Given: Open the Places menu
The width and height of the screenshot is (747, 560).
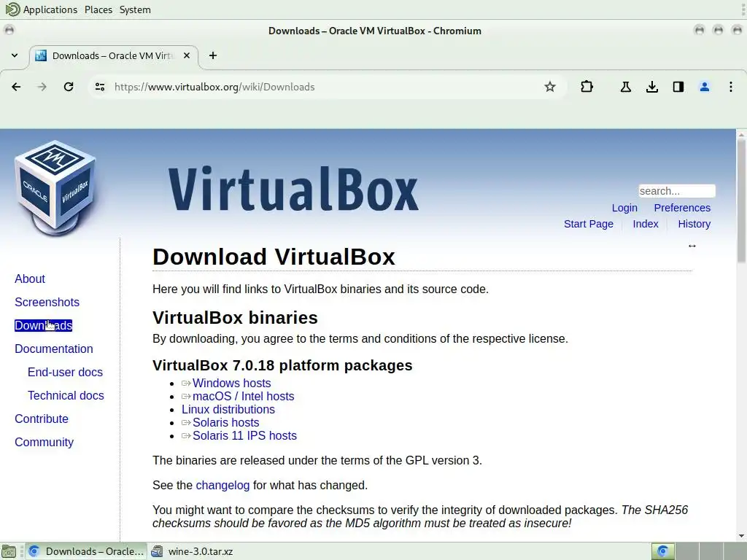Looking at the screenshot, I should click(x=98, y=9).
